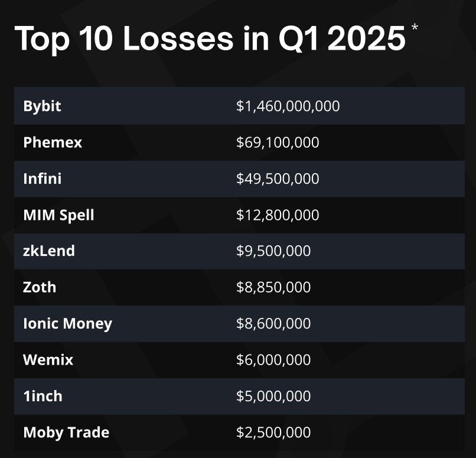Click the asterisk footnote marker after the title
476x458 pixels.
click(x=414, y=28)
